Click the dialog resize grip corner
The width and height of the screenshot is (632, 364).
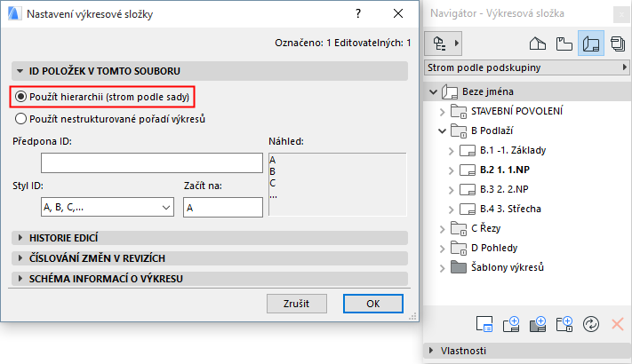point(412,316)
